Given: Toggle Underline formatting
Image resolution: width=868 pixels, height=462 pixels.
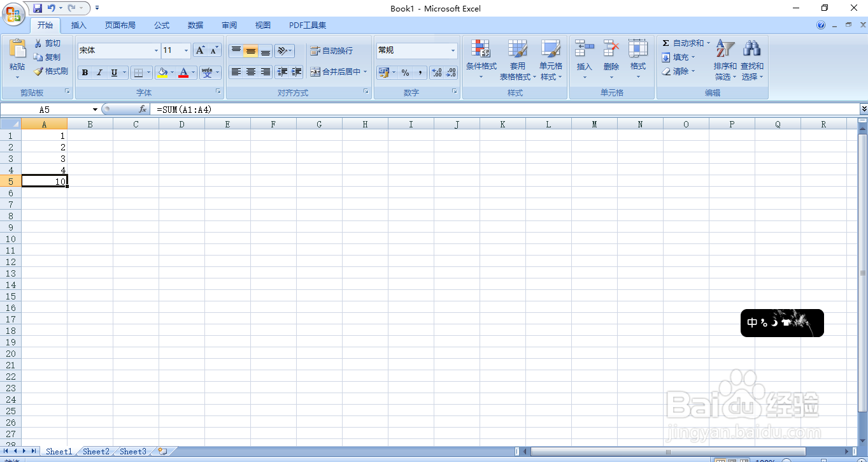Looking at the screenshot, I should (x=114, y=73).
